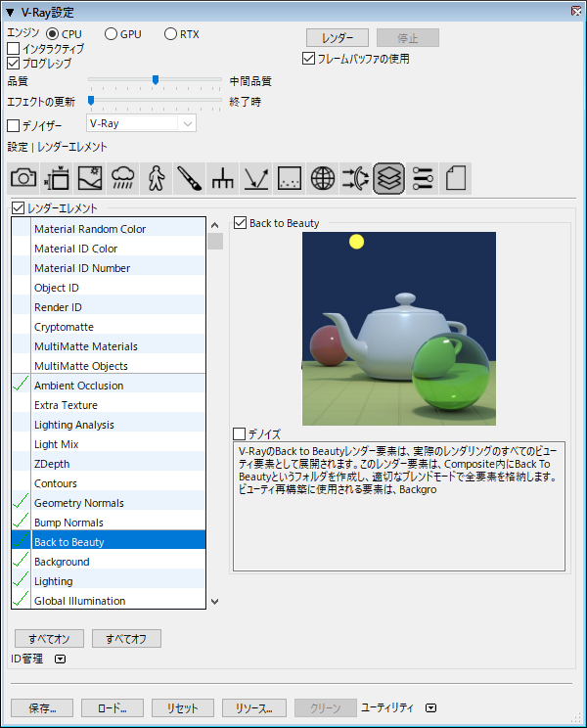Viewport: 587px width, 728px height.
Task: Click the 品質 quality slider handle
Action: (155, 80)
